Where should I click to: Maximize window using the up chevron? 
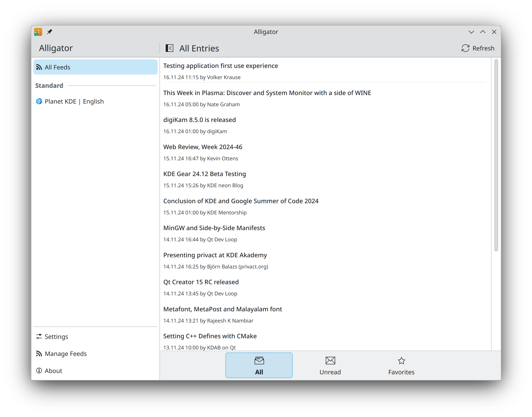(482, 32)
